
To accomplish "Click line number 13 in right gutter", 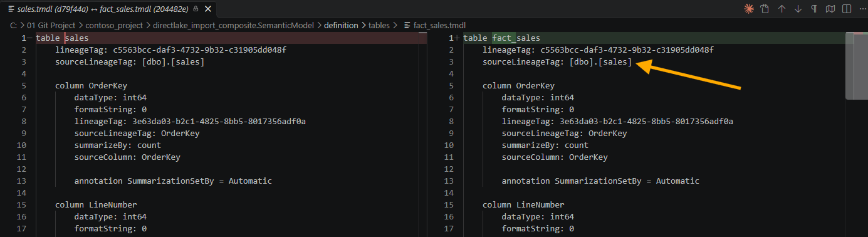I will pos(449,181).
